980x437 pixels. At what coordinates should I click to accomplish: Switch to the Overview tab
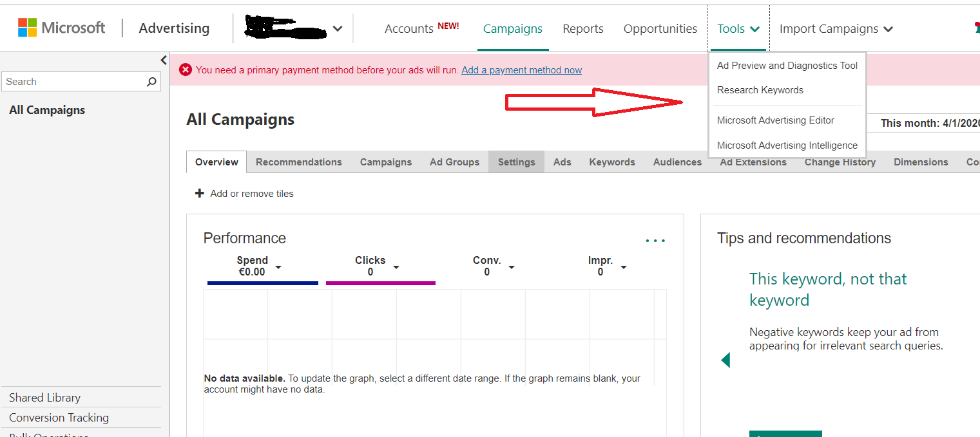[x=216, y=162]
